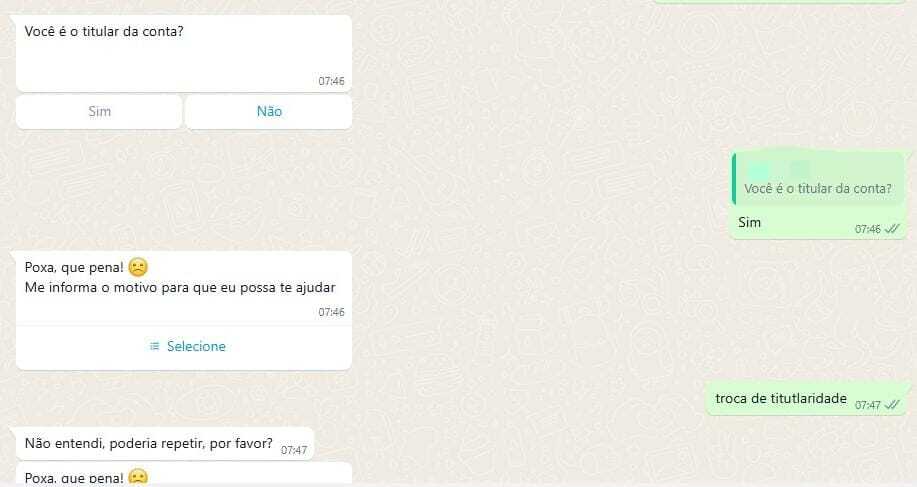
Task: Click the 07:46 timestamp above Selecione
Action: [x=331, y=312]
